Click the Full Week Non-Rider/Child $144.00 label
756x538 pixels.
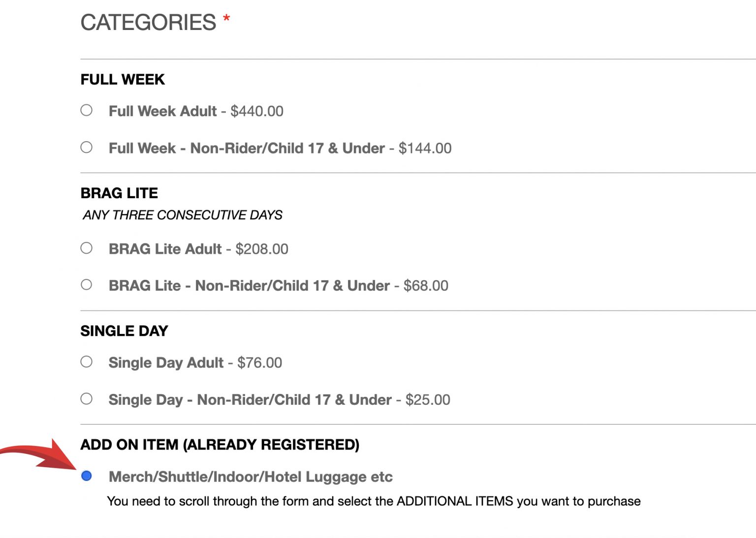280,148
